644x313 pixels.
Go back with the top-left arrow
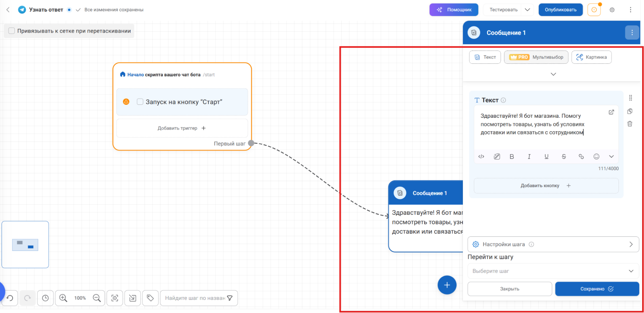tap(8, 10)
